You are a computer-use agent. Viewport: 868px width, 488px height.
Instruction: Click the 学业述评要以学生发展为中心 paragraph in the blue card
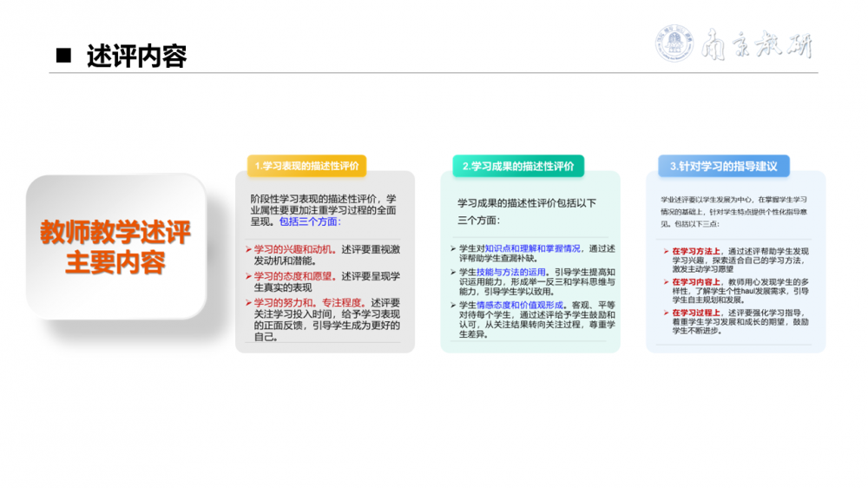point(734,211)
